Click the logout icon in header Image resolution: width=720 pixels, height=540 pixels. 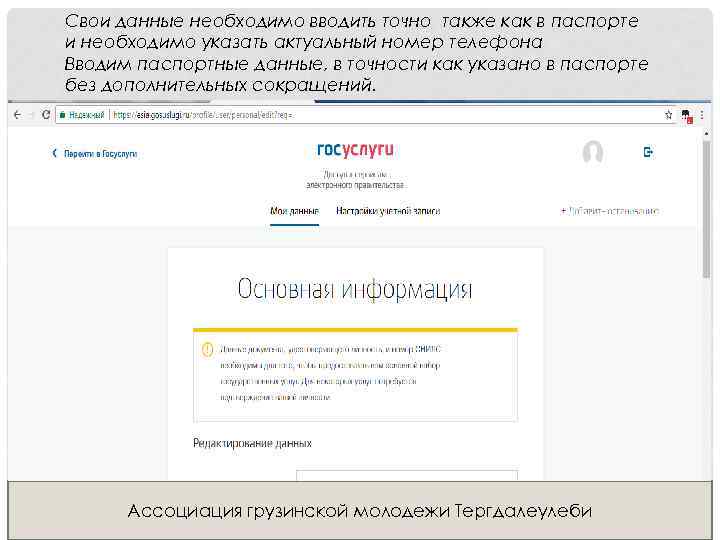pyautogui.click(x=648, y=152)
